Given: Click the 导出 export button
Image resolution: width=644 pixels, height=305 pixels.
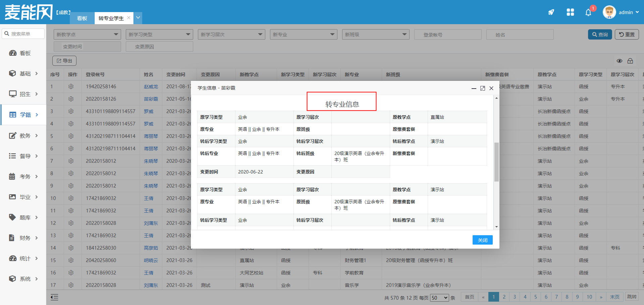Looking at the screenshot, I should click(x=64, y=61).
